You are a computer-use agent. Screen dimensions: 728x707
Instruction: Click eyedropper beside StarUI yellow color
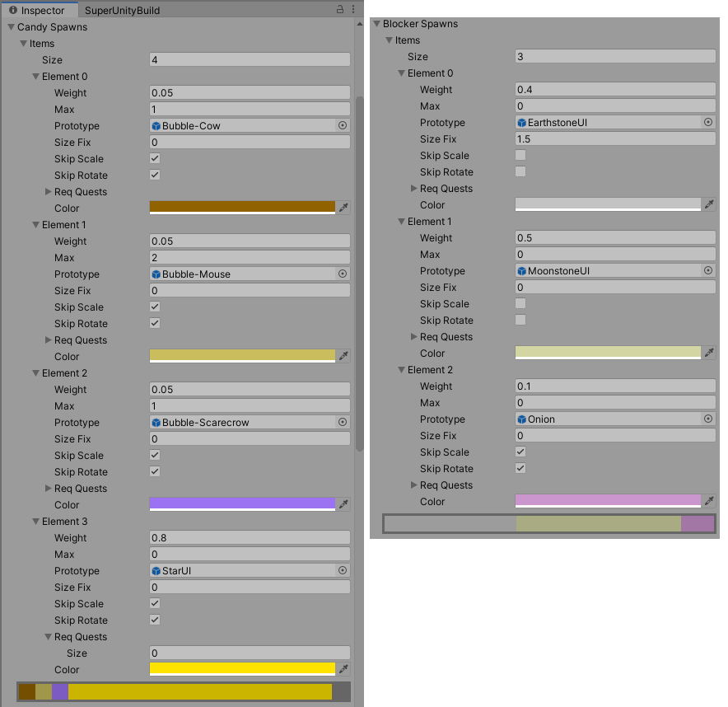click(343, 669)
